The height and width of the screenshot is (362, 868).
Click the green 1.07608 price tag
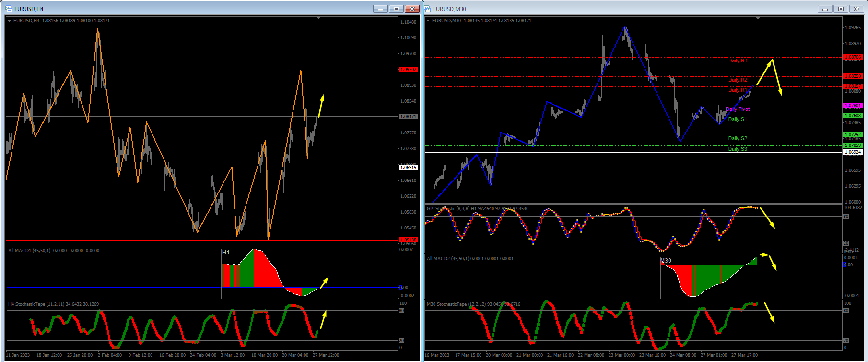(853, 116)
